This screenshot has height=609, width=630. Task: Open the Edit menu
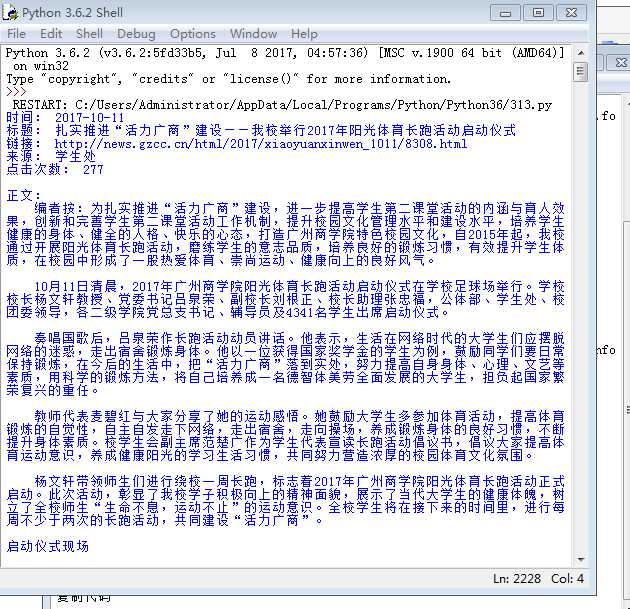[51, 34]
